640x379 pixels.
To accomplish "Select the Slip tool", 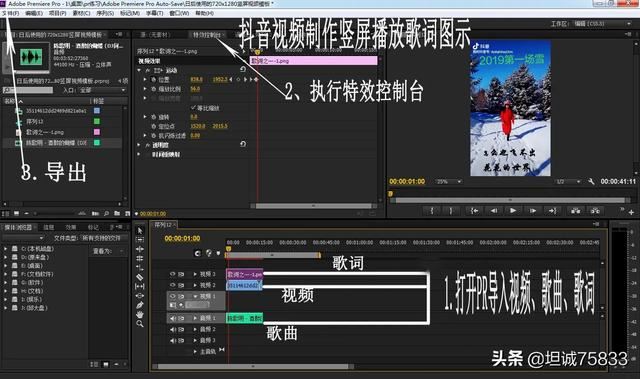I will (x=140, y=287).
